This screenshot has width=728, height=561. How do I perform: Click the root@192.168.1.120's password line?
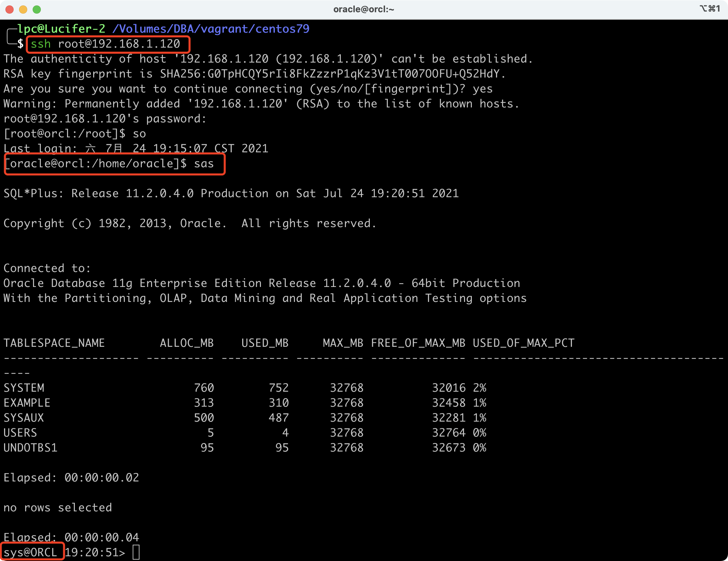point(105,119)
